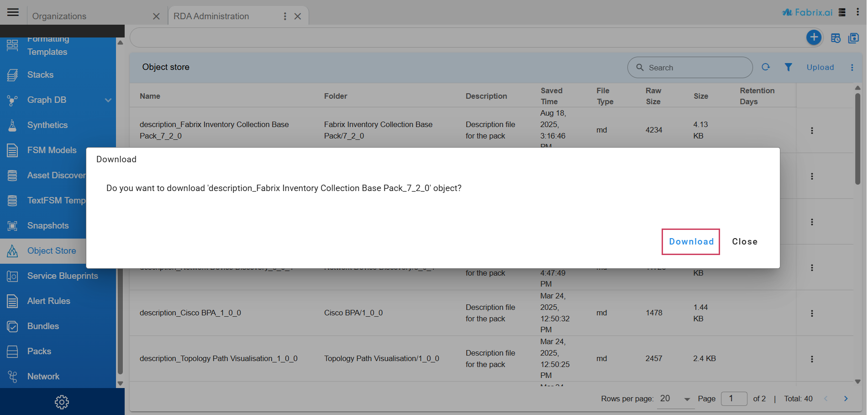Open row actions for Cisco BPA description
This screenshot has width=868, height=415.
tap(811, 313)
